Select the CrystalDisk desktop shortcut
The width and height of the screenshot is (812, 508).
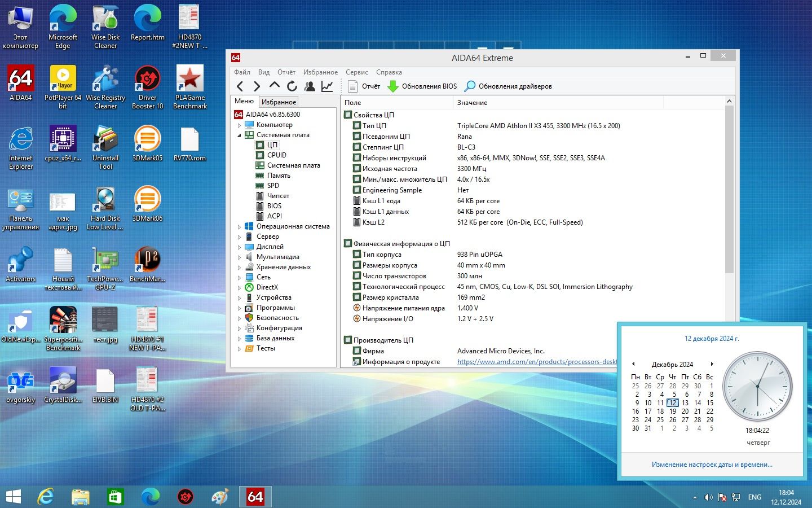63,386
